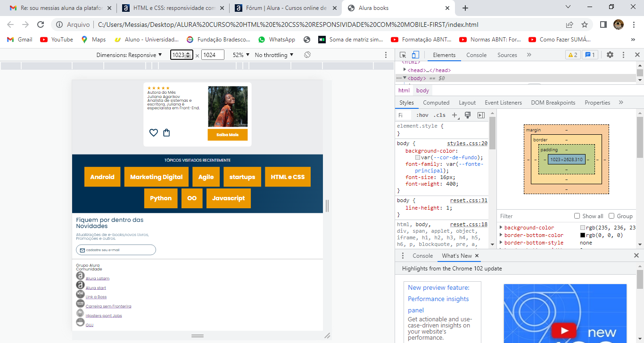Open device toolbar more options menu
644x343 pixels.
(x=386, y=55)
